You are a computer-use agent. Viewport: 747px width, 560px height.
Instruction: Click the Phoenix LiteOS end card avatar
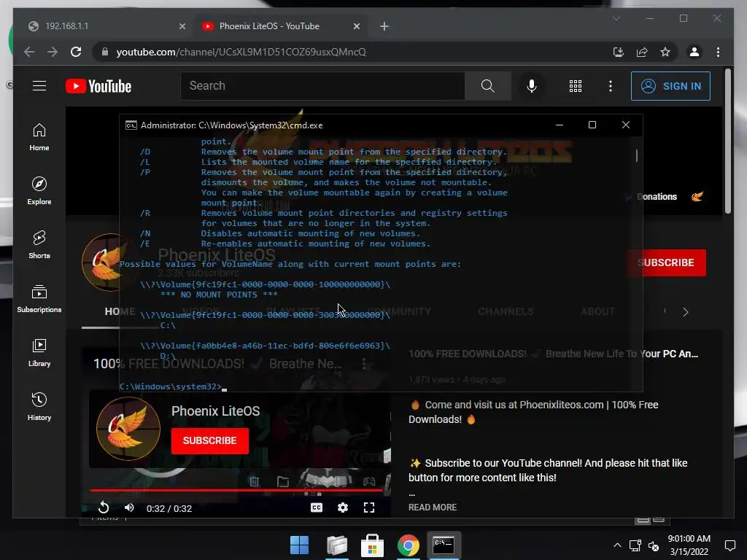click(128, 429)
